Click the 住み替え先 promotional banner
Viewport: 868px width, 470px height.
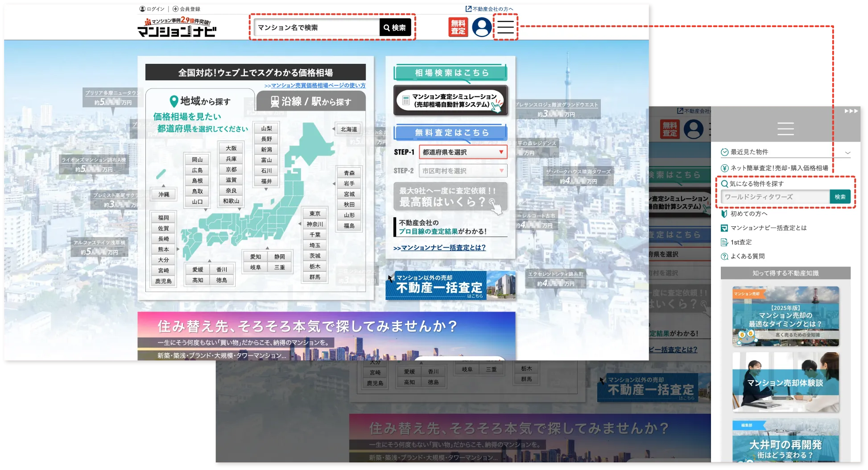[327, 336]
